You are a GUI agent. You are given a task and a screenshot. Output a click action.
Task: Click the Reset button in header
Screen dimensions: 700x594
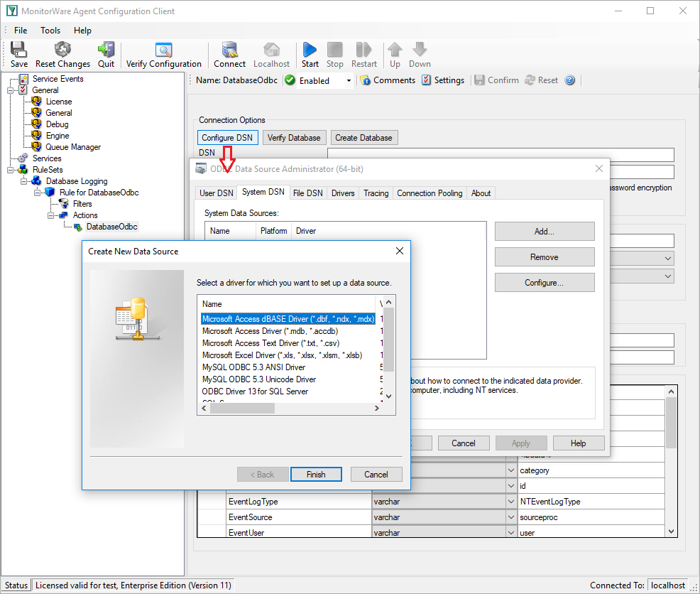(x=542, y=80)
